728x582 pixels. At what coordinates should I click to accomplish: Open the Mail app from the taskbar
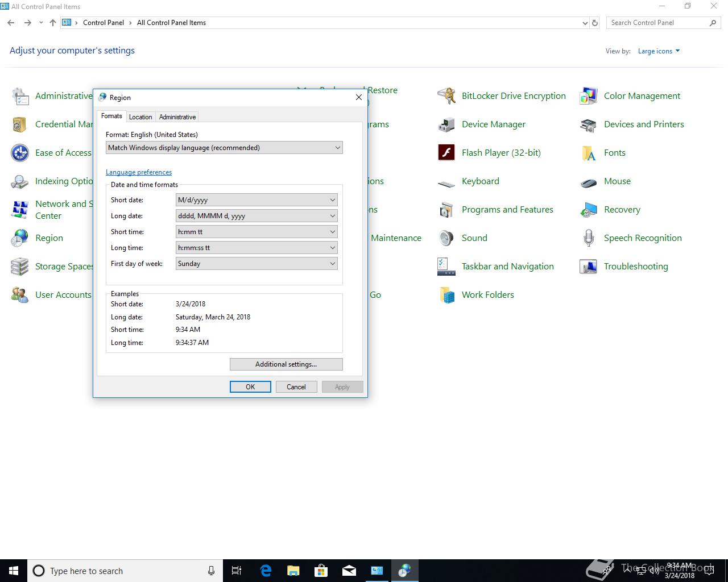pos(349,571)
